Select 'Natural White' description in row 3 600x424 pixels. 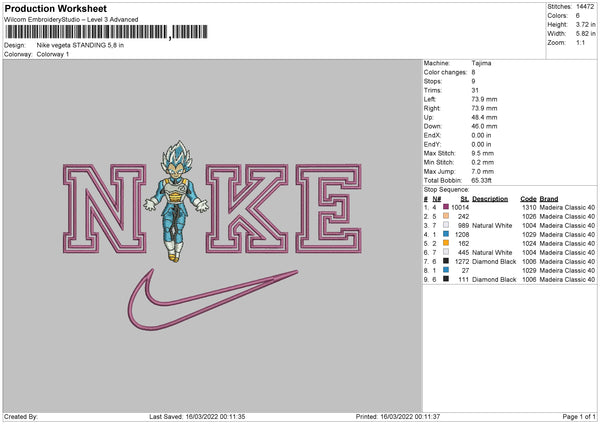click(x=492, y=225)
